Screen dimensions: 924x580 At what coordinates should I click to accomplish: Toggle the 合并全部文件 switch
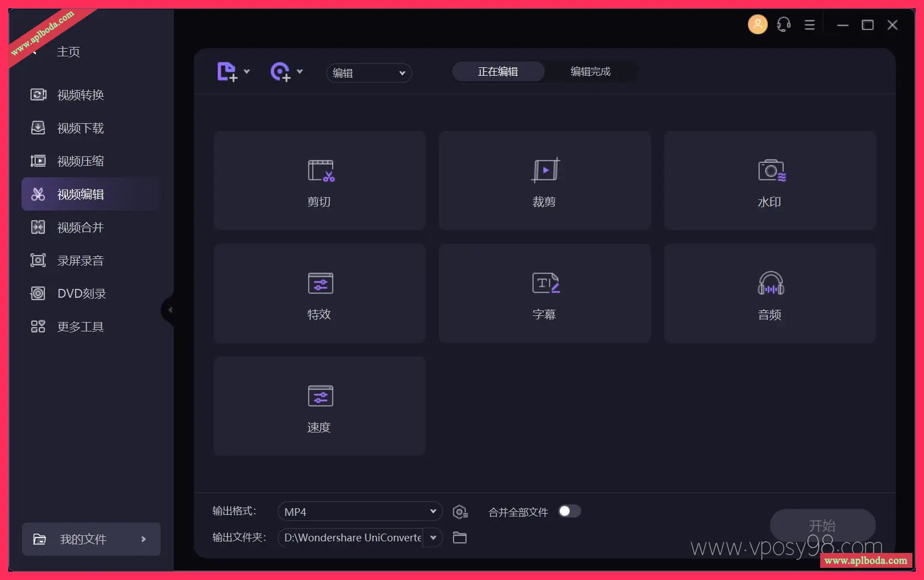tap(569, 512)
